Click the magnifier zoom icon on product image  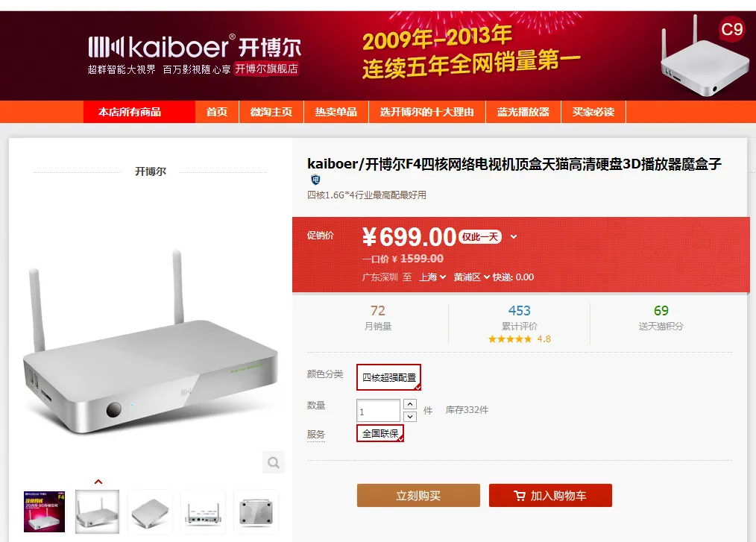[x=274, y=462]
